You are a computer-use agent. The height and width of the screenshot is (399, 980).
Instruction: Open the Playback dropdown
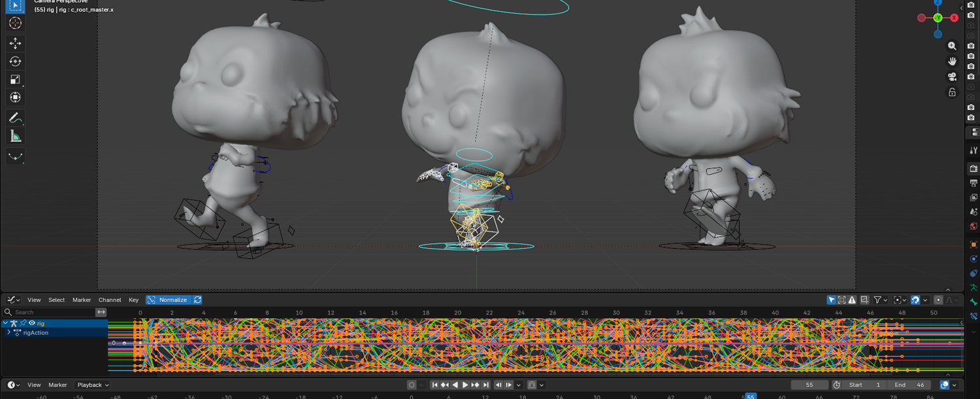point(92,385)
